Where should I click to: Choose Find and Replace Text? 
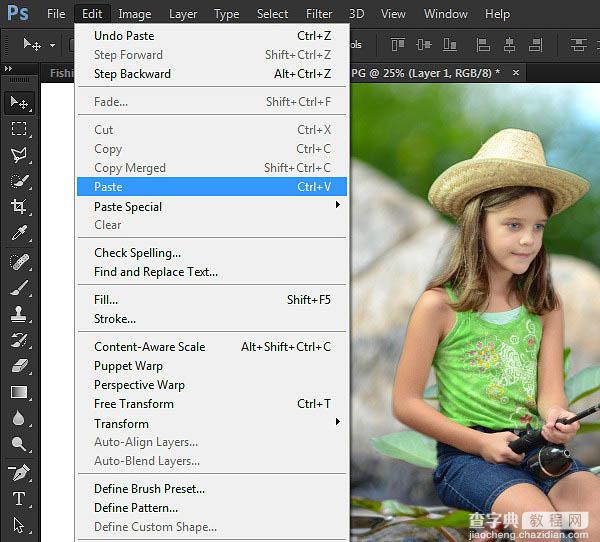pos(212,272)
